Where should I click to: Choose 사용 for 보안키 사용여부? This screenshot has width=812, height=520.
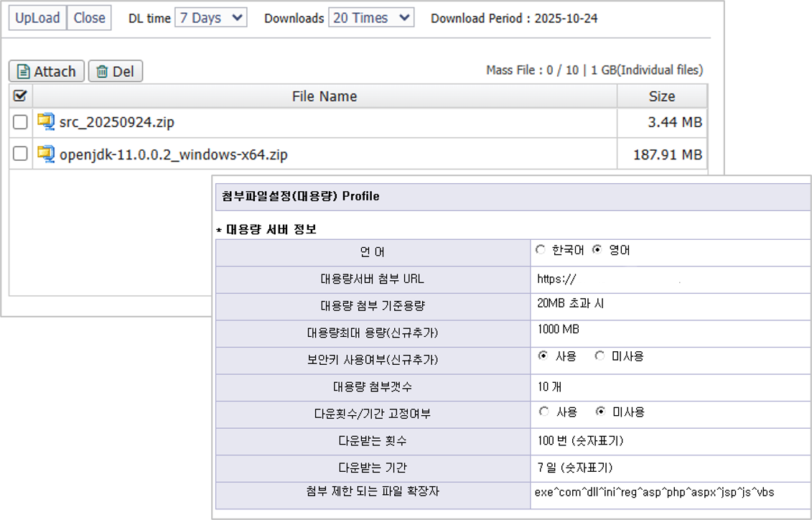pyautogui.click(x=543, y=356)
